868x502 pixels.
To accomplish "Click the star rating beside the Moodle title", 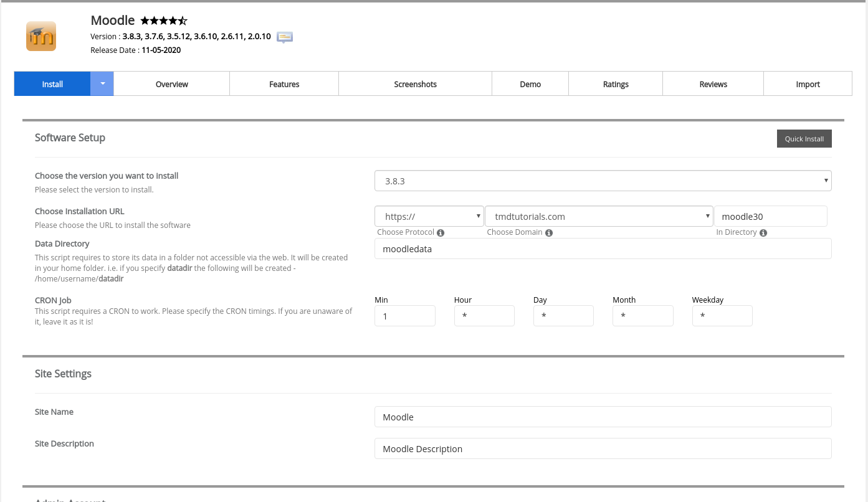I will pos(162,20).
